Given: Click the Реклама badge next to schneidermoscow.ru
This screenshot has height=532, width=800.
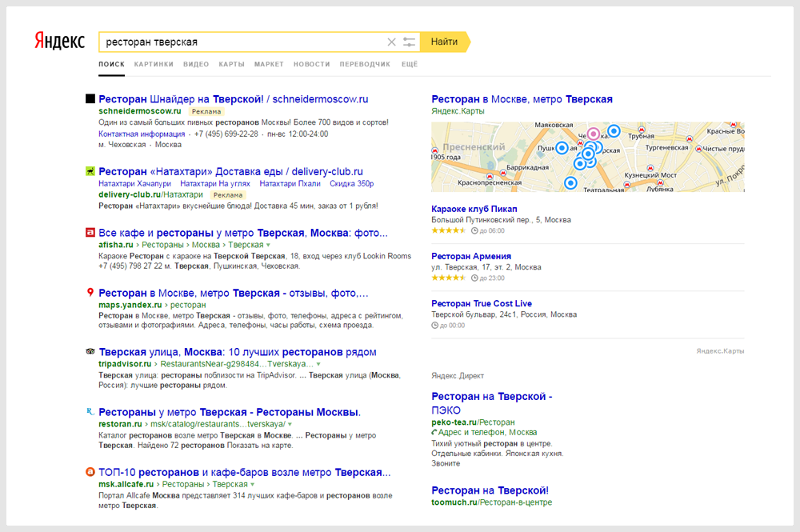Looking at the screenshot, I should click(206, 111).
